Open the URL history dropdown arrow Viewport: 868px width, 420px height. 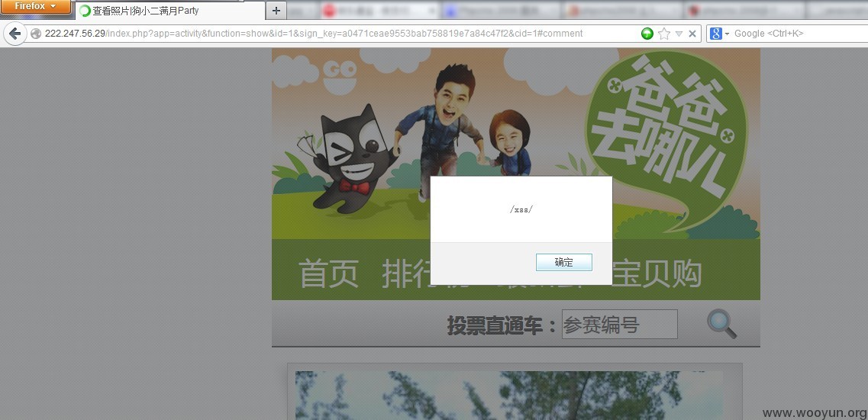point(679,34)
